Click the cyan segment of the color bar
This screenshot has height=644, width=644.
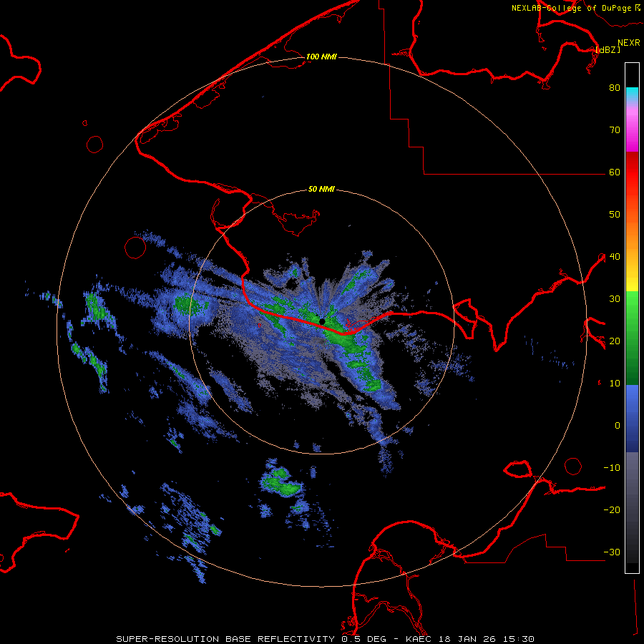(x=632, y=94)
